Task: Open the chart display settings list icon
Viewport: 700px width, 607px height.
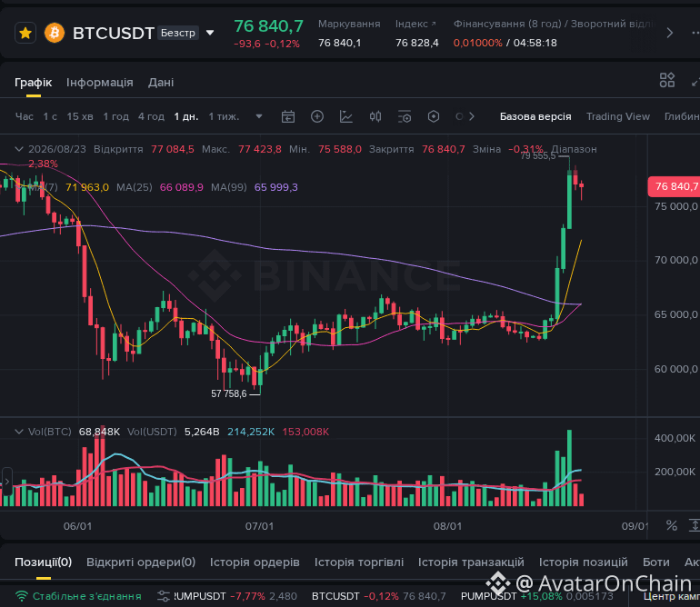Action: click(x=405, y=117)
